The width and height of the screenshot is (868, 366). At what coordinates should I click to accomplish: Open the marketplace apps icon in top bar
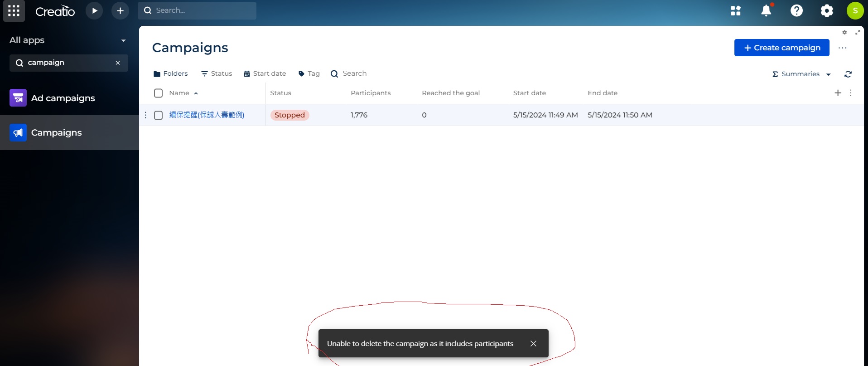click(736, 10)
